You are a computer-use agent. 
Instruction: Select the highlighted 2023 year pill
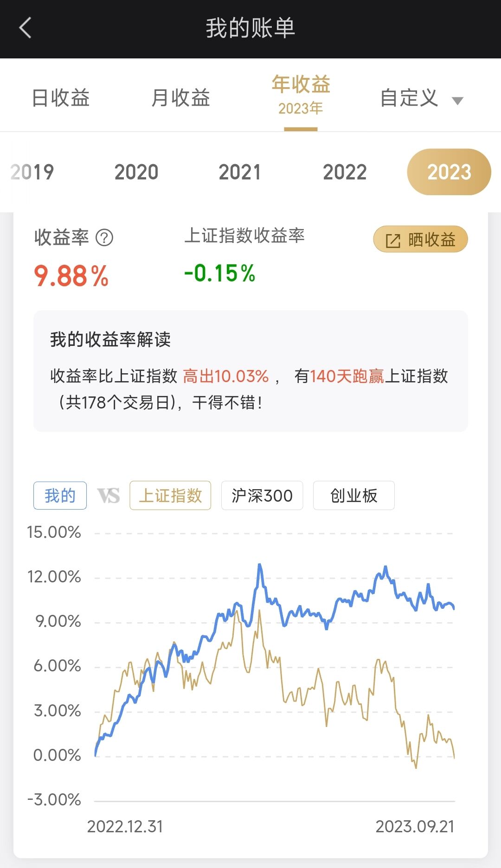pyautogui.click(x=449, y=172)
